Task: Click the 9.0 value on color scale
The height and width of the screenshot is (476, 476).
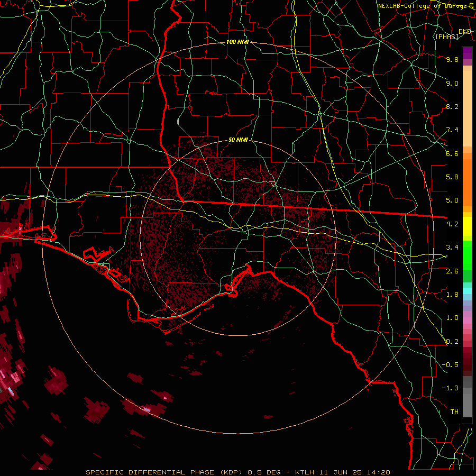Action: [452, 83]
